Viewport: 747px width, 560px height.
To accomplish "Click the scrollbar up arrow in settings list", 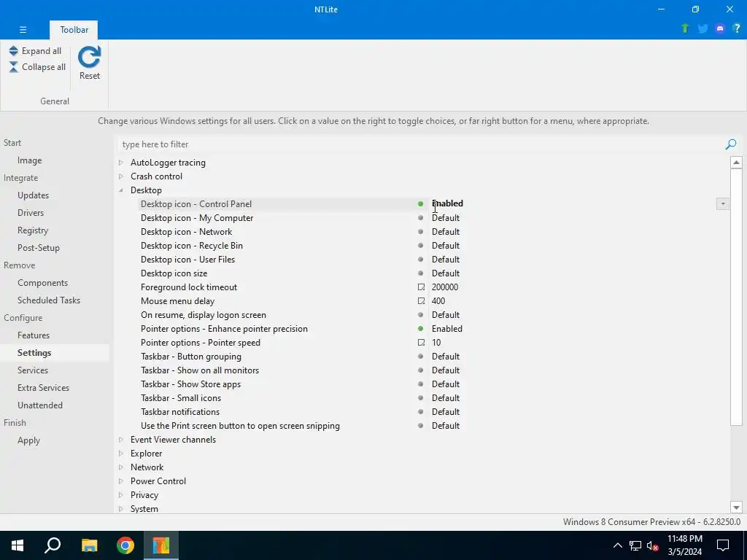I will 736,163.
